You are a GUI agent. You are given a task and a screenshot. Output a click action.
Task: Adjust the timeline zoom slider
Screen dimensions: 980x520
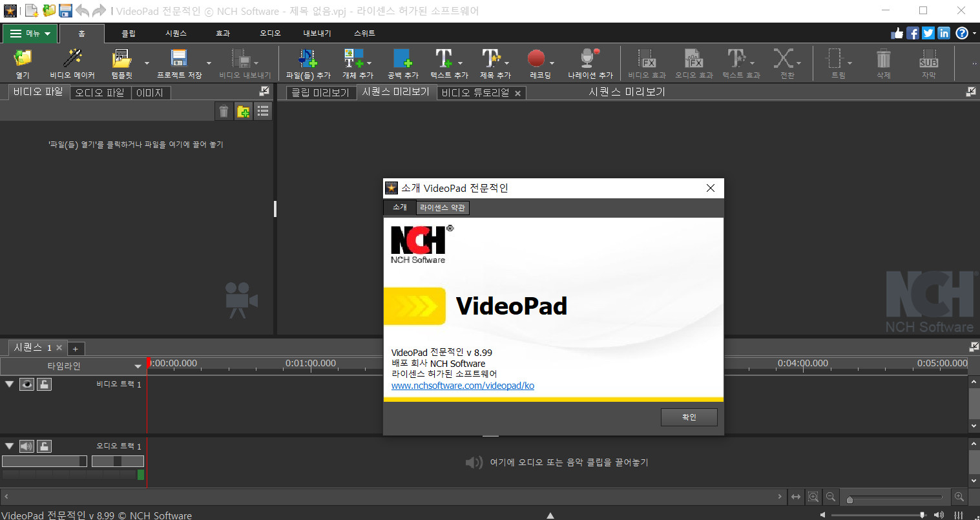click(895, 497)
